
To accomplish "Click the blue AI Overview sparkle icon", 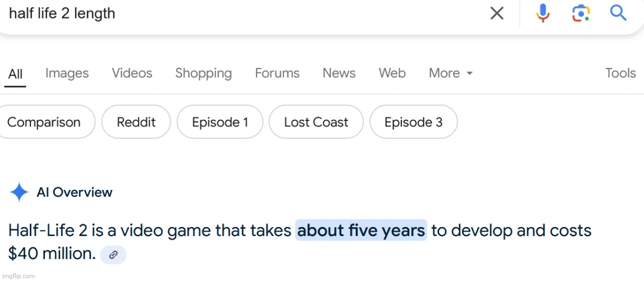I will 19,192.
